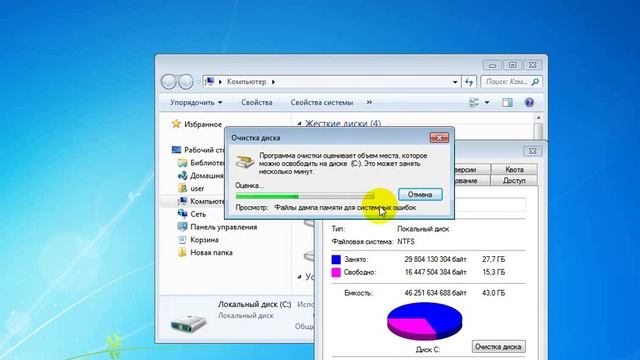
Task: Click the disk cleanup progress bar
Action: [x=305, y=196]
